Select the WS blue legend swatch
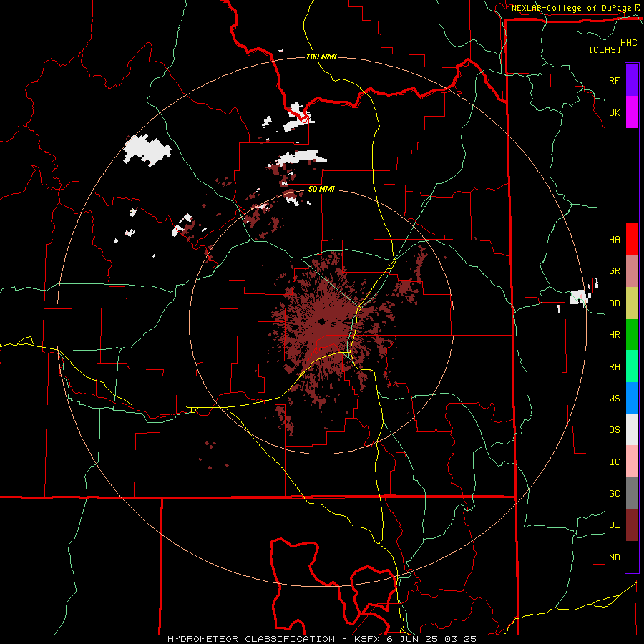 632,398
